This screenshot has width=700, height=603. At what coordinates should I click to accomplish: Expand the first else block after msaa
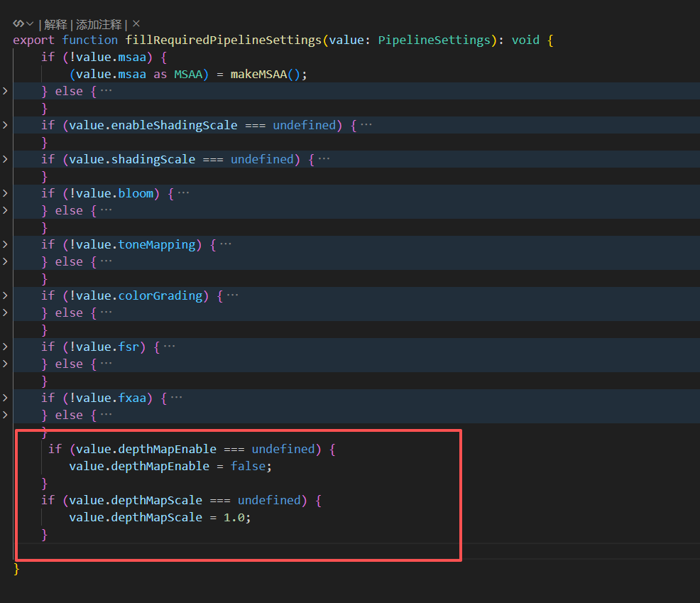(5, 91)
